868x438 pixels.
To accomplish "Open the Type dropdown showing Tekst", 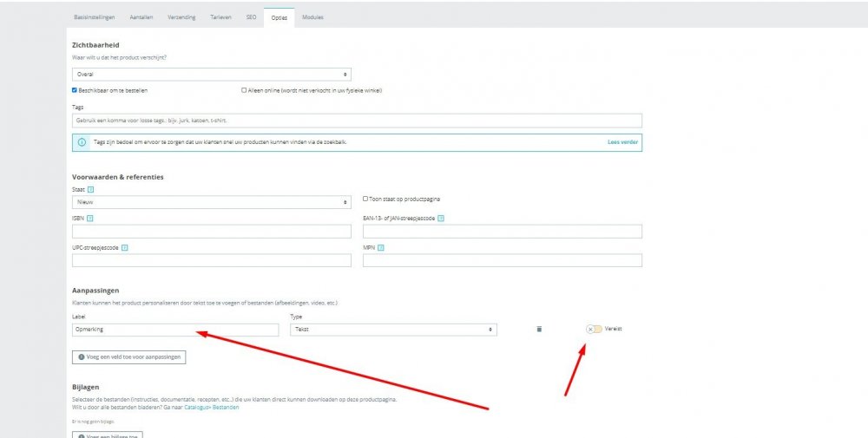I will click(x=393, y=330).
